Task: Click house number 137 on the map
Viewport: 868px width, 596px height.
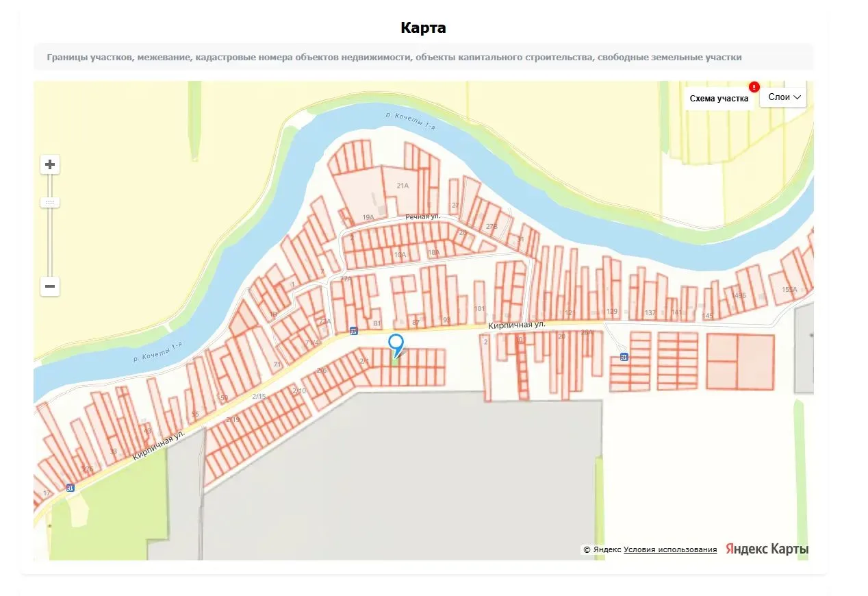Action: tap(650, 313)
